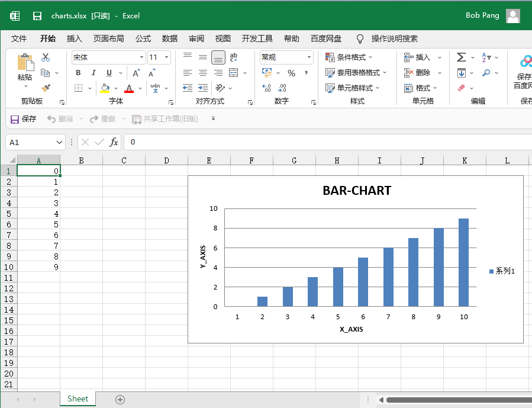Click the Cut scissors icon
Screen dimensions: 532x408
[x=46, y=57]
